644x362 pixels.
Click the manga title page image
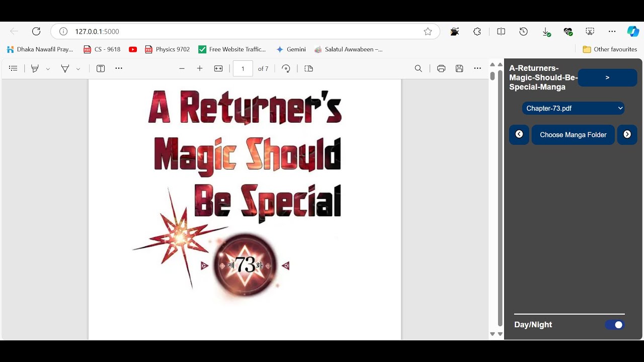pos(245,209)
